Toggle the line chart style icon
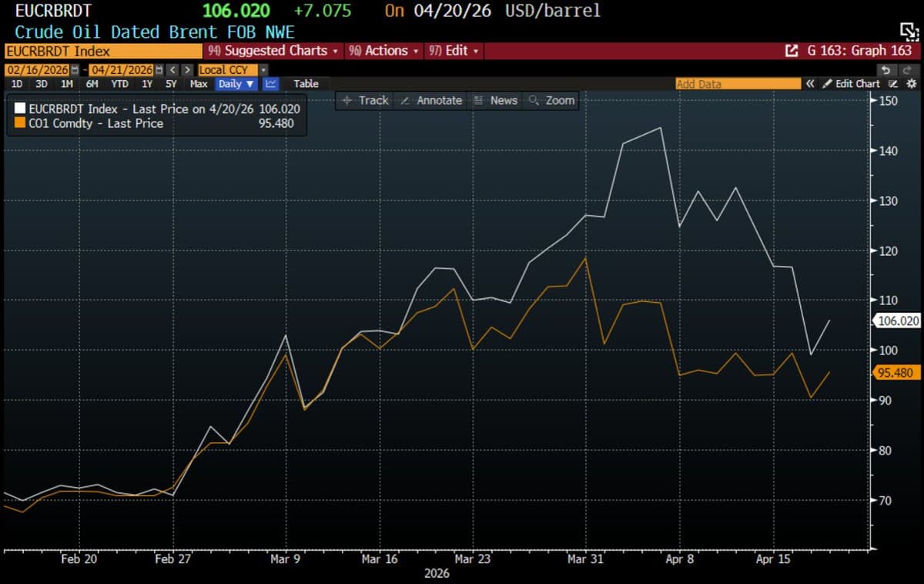This screenshot has width=924, height=584. point(269,83)
